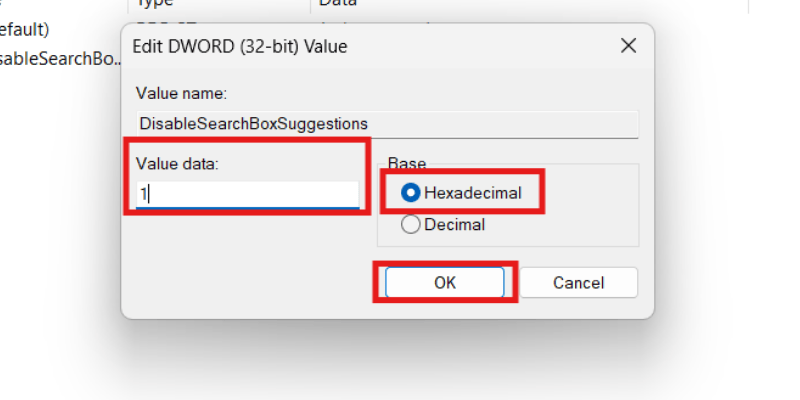
Task: Select the DisableSearchBoxSuggestions entry in list
Action: click(x=60, y=56)
